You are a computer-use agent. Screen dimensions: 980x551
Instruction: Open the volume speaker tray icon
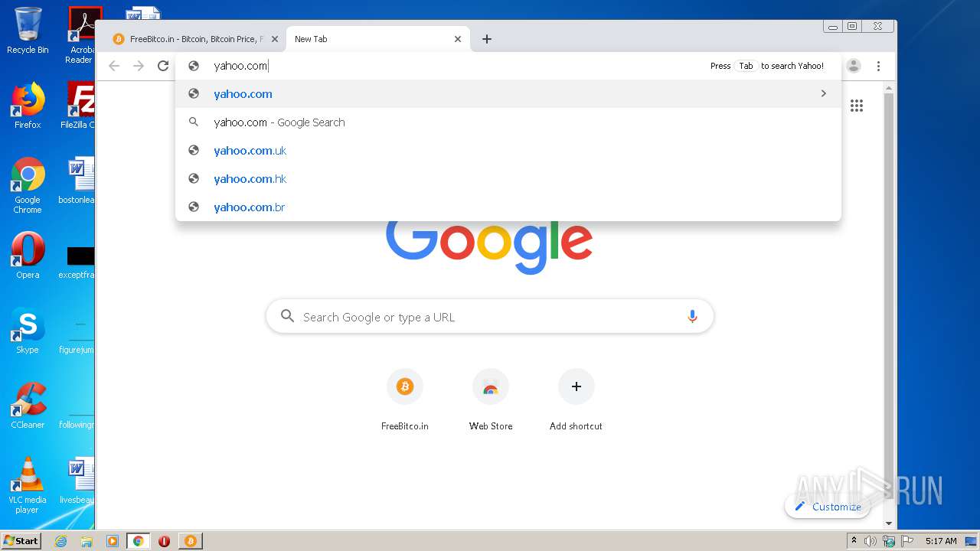pyautogui.click(x=871, y=541)
